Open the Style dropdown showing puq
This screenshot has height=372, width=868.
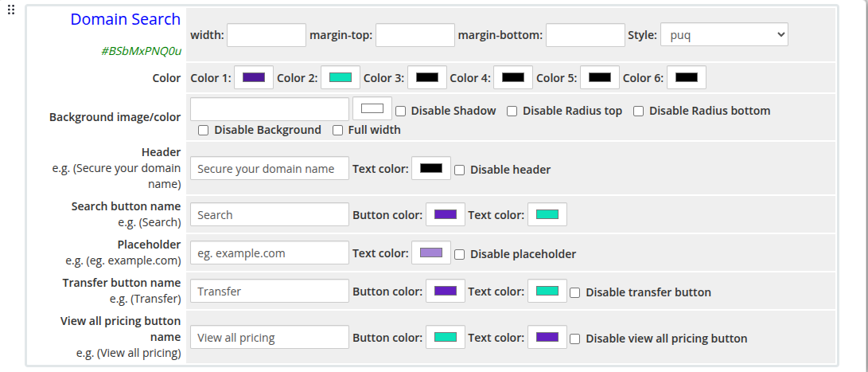(724, 34)
